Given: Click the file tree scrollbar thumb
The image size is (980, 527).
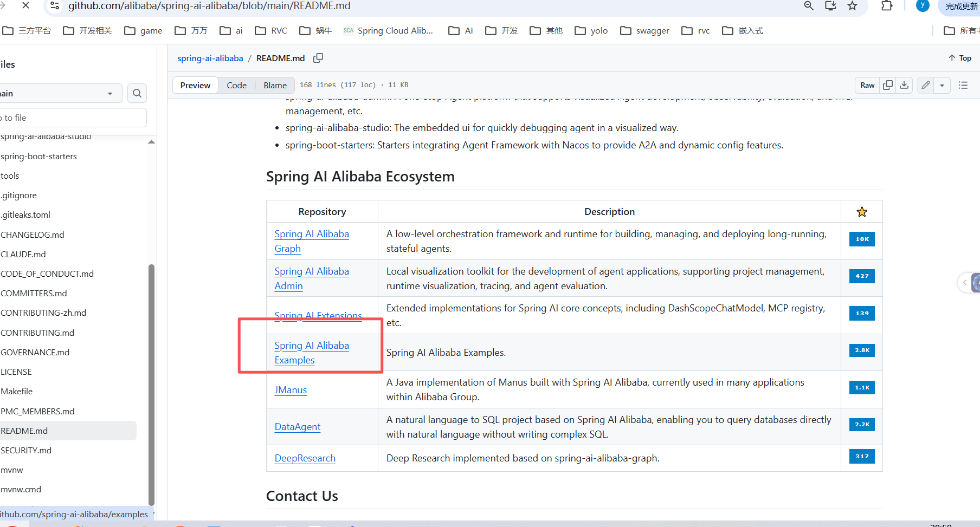Looking at the screenshot, I should click(152, 385).
